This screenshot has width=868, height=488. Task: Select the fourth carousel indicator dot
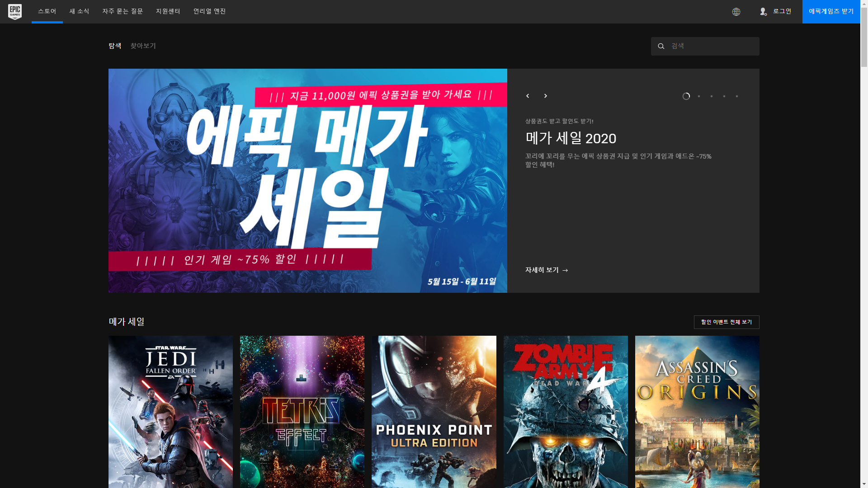724,96
